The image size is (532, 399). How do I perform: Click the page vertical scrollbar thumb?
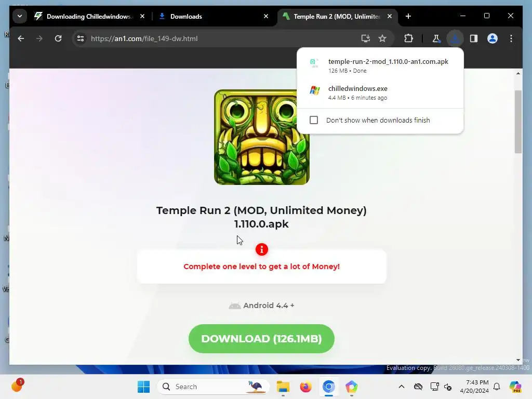[x=518, y=122]
